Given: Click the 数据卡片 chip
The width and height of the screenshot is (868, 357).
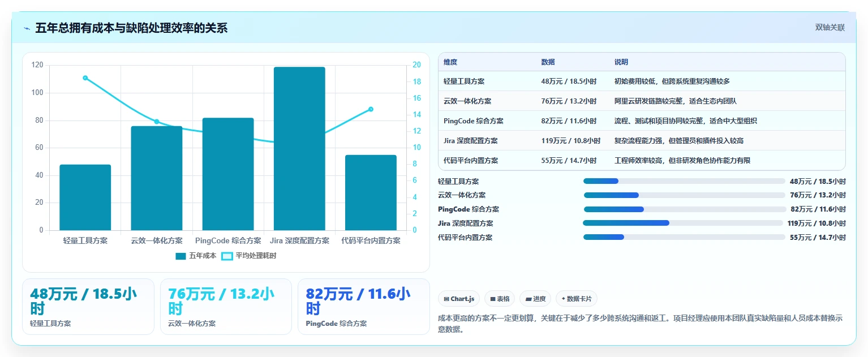Looking at the screenshot, I should 577,299.
